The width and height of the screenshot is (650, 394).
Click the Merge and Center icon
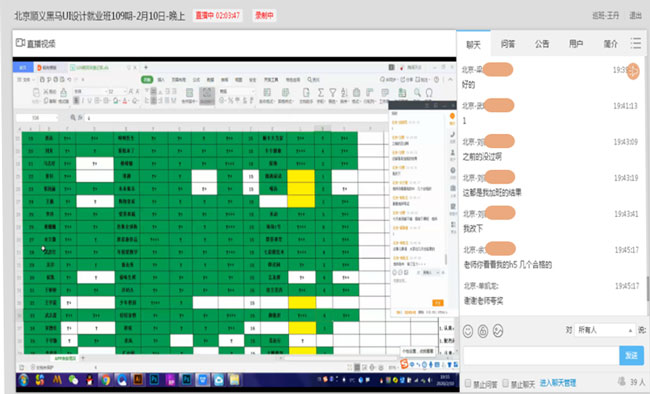189,93
